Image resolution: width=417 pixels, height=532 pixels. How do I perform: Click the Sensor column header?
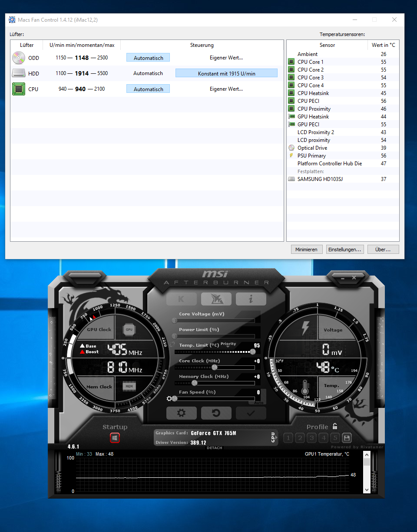(x=327, y=45)
